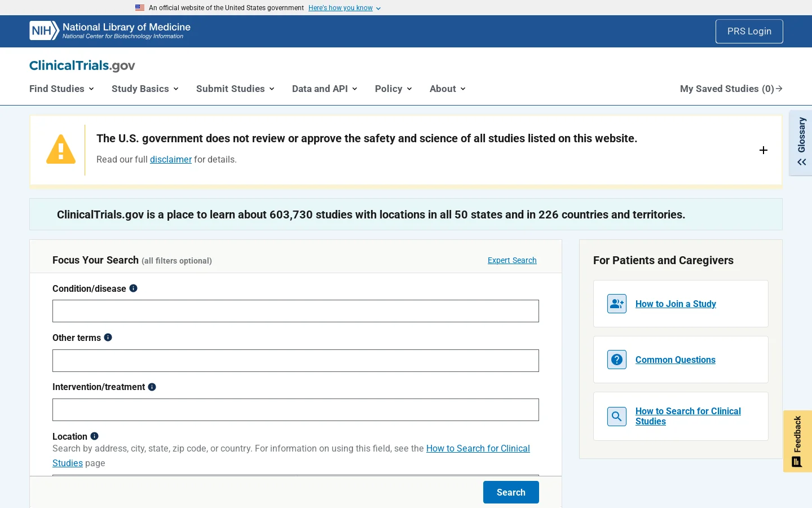Click the 'Focus Your Search' heading
The width and height of the screenshot is (812, 508).
click(x=95, y=260)
